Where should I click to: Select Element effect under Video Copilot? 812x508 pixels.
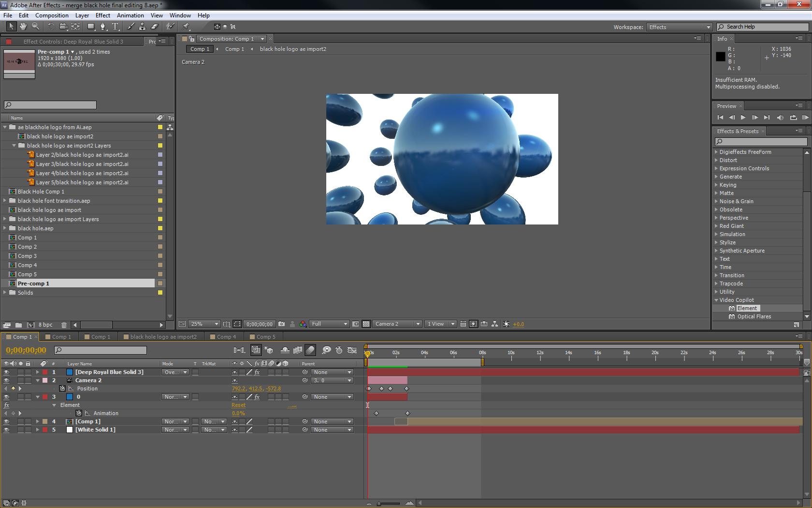[x=747, y=308]
